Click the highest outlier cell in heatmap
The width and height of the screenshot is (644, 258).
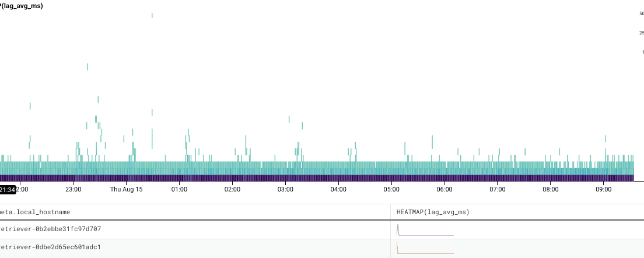[152, 15]
